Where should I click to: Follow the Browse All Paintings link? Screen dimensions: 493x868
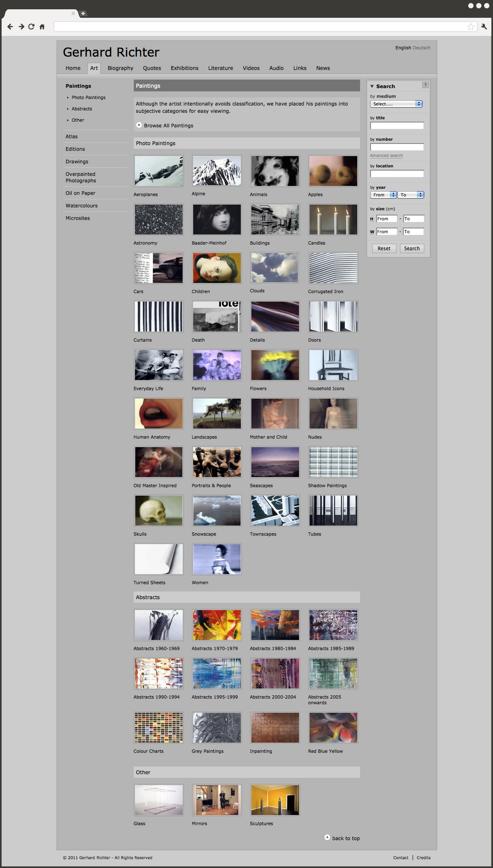169,126
